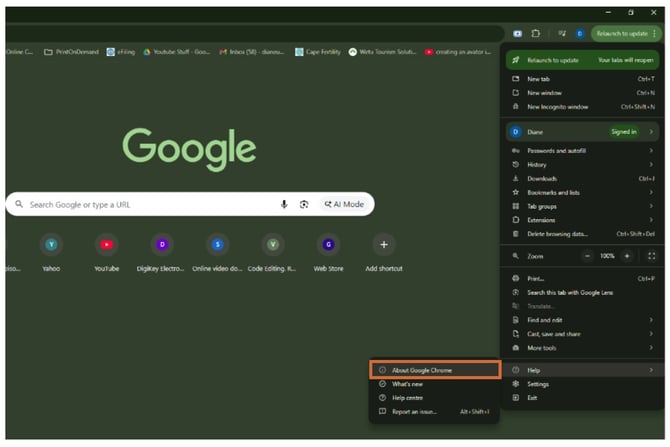Click the Settings gear icon in menu

coord(516,384)
